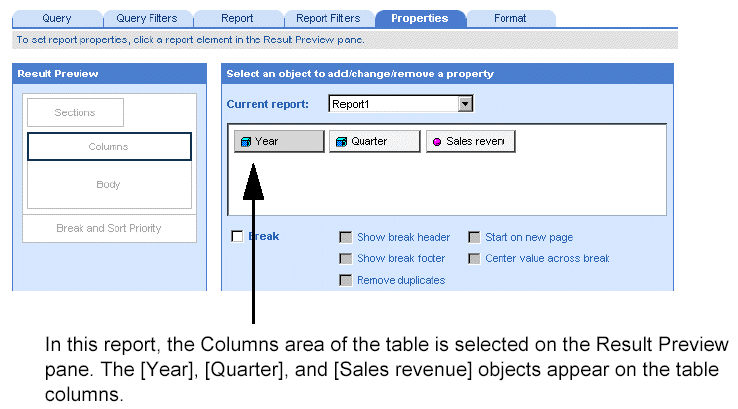The image size is (738, 409).
Task: Click Break and Sort Priority
Action: pos(109,228)
